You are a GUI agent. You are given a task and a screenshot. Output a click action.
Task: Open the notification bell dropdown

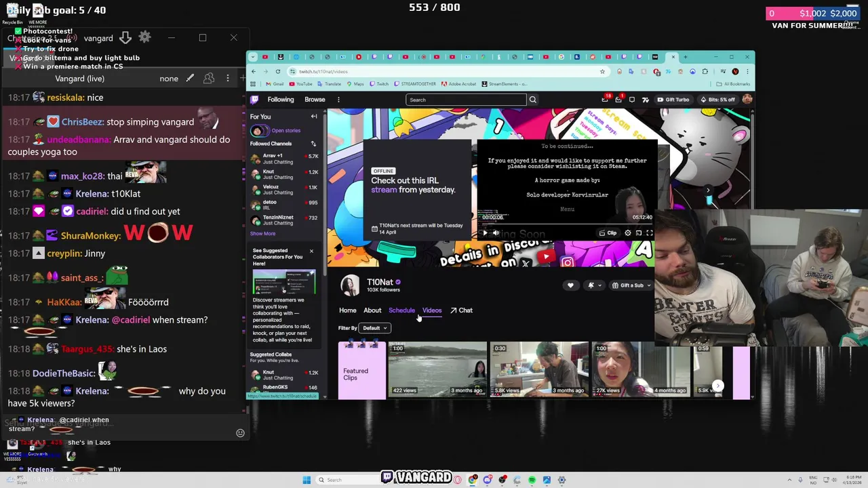click(593, 285)
